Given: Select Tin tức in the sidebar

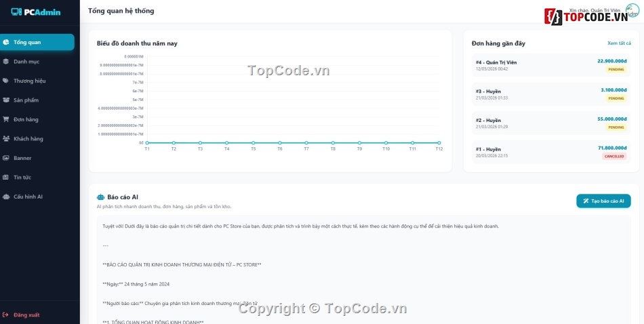Looking at the screenshot, I should pyautogui.click(x=37, y=177).
